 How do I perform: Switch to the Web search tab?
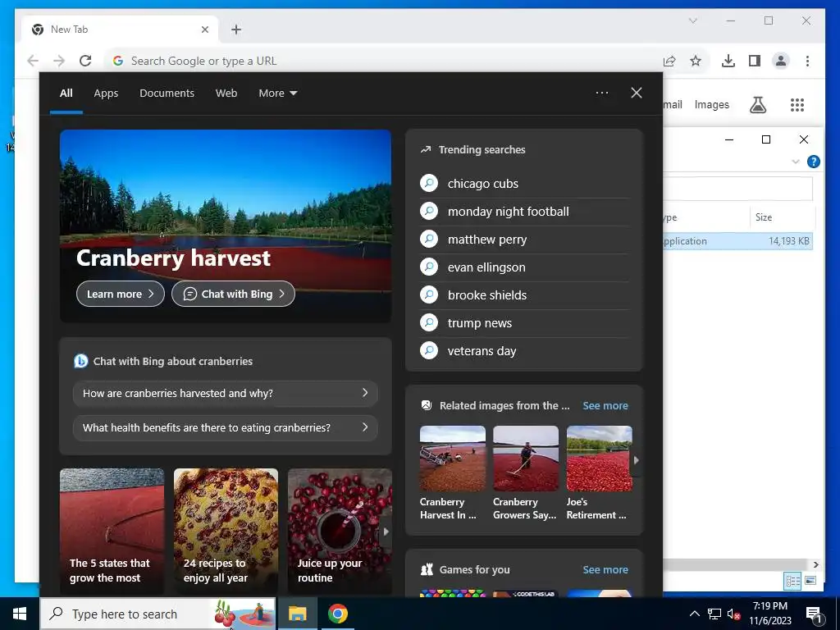(226, 94)
